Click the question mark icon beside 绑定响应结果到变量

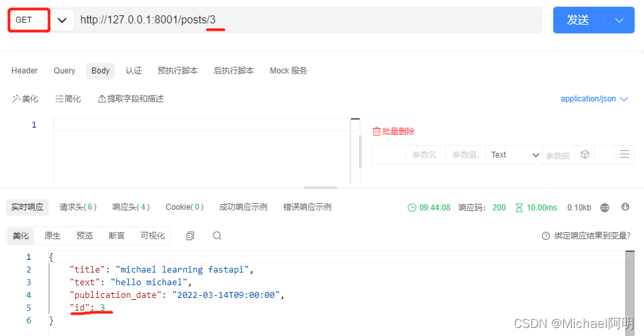coord(545,236)
